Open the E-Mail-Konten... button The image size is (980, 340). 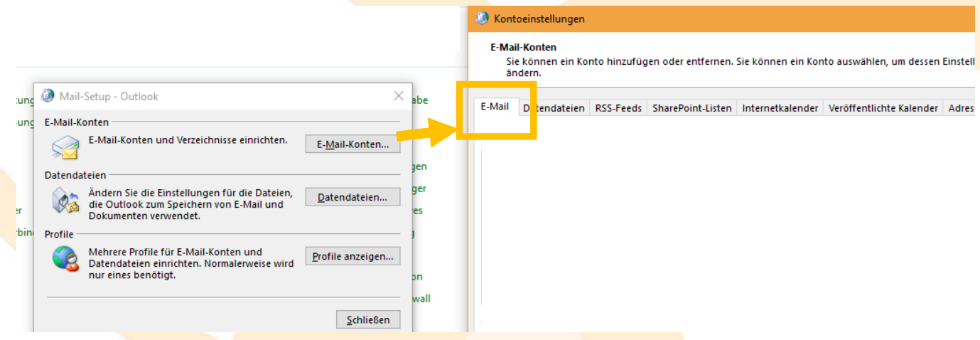[x=352, y=144]
